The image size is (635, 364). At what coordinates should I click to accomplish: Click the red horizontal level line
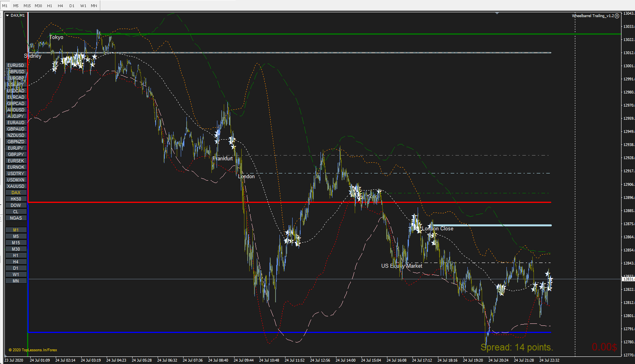[289, 202]
